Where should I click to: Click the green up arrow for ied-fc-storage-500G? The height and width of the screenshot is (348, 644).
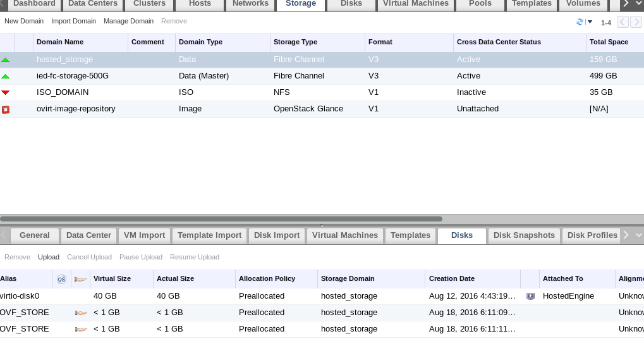(x=6, y=76)
